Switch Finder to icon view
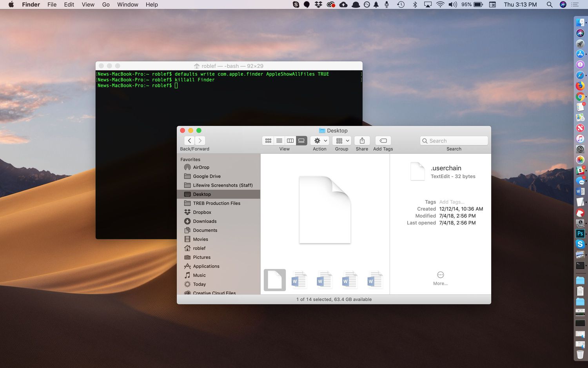Screen dimensions: 588x368 click(268, 141)
